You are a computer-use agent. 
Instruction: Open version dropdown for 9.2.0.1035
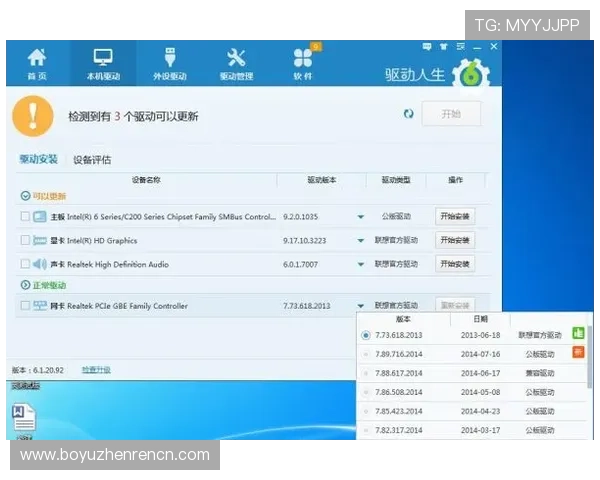(360, 217)
